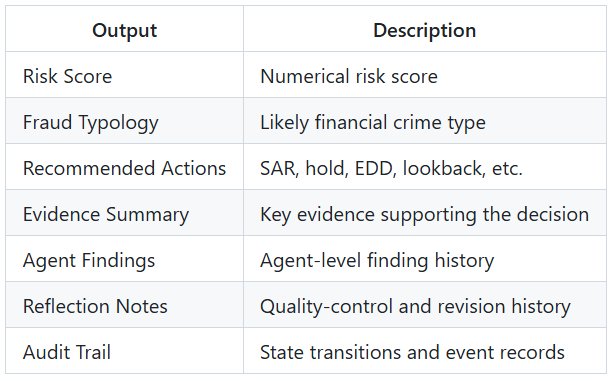Select the Numerical risk score text
The image size is (610, 381).
coord(349,76)
